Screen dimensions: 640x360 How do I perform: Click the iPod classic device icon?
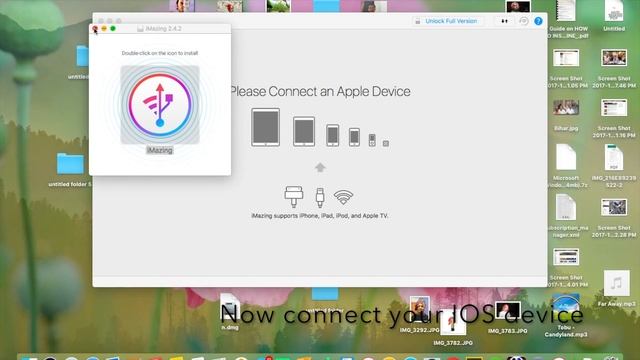click(372, 140)
